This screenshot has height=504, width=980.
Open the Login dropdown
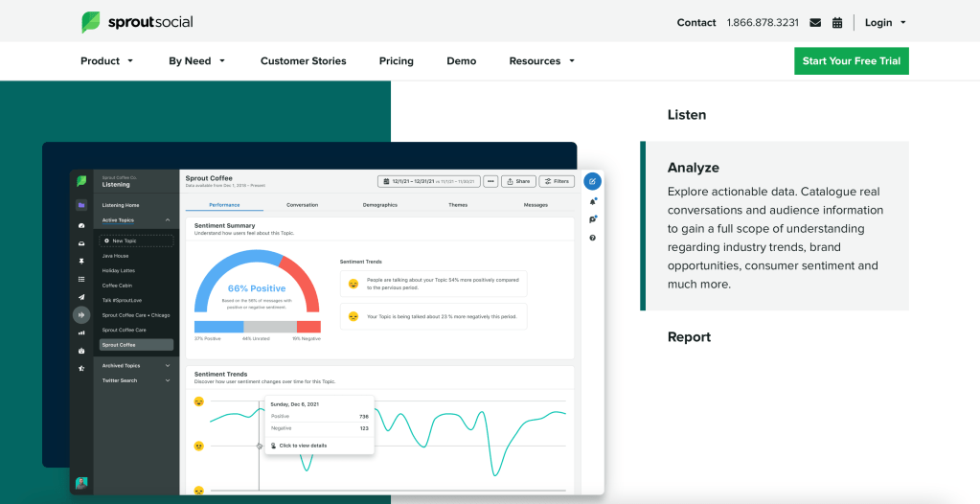point(885,22)
